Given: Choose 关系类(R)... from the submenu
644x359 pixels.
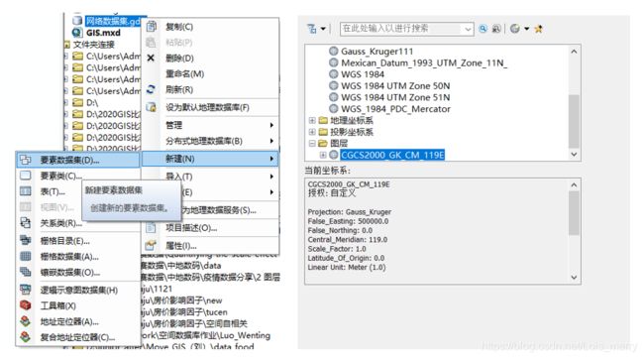Looking at the screenshot, I should pos(60,223).
